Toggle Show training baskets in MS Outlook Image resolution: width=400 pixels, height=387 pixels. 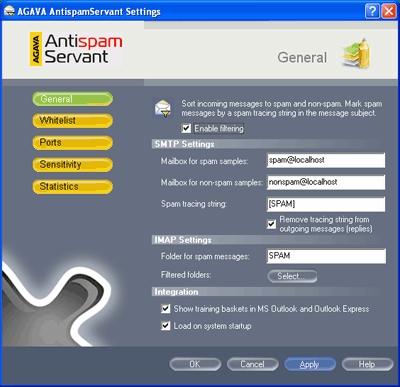(166, 309)
